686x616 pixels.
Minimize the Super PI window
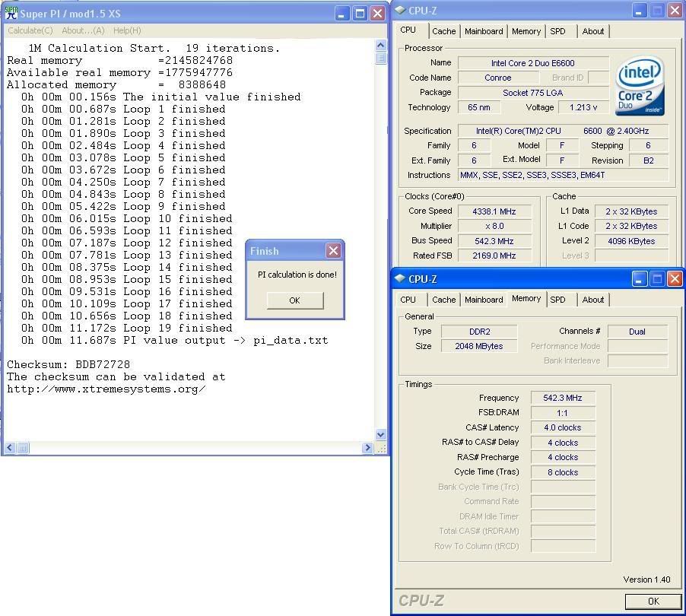click(342, 14)
